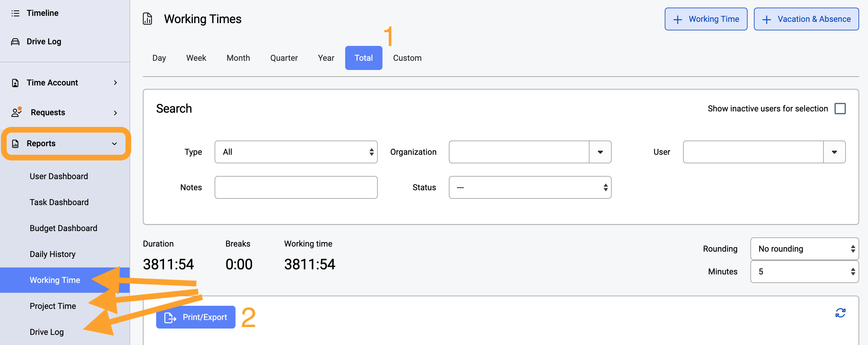Screen dimensions: 868x345
Task: Click in the Notes input field
Action: 296,187
